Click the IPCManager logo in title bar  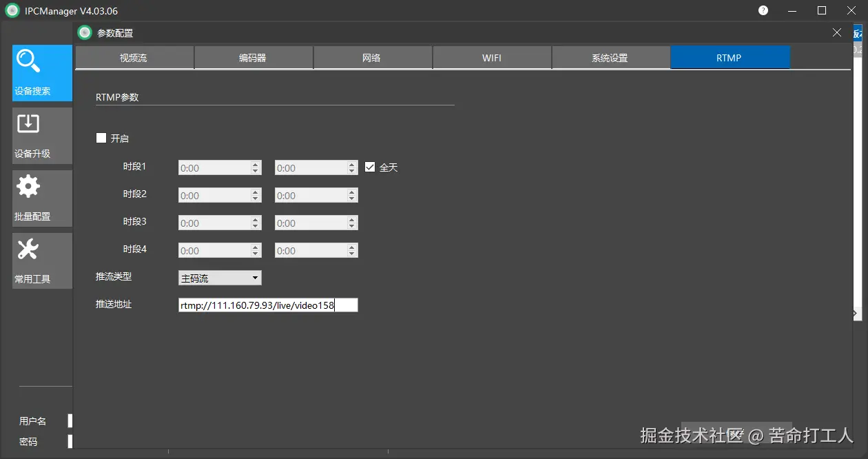[12, 10]
